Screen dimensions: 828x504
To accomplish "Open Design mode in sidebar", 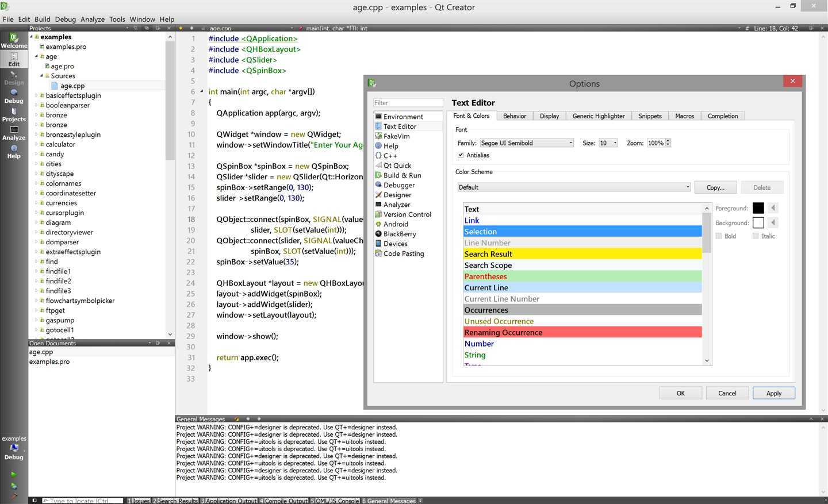I will tap(14, 78).
